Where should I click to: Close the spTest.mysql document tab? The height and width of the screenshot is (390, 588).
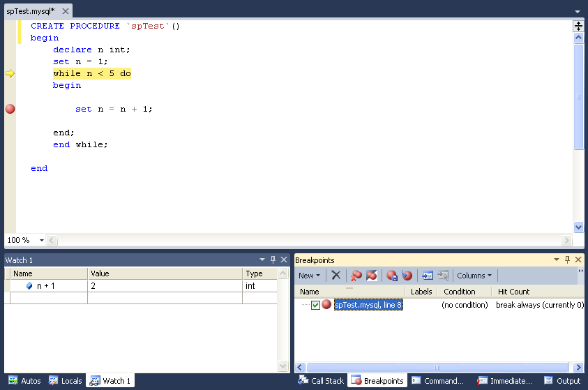point(66,11)
